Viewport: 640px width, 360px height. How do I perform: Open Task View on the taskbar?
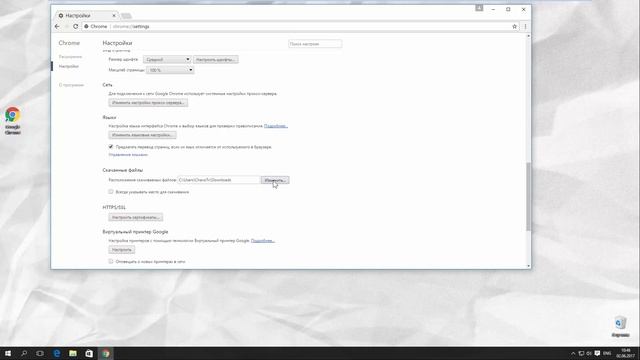click(40, 353)
